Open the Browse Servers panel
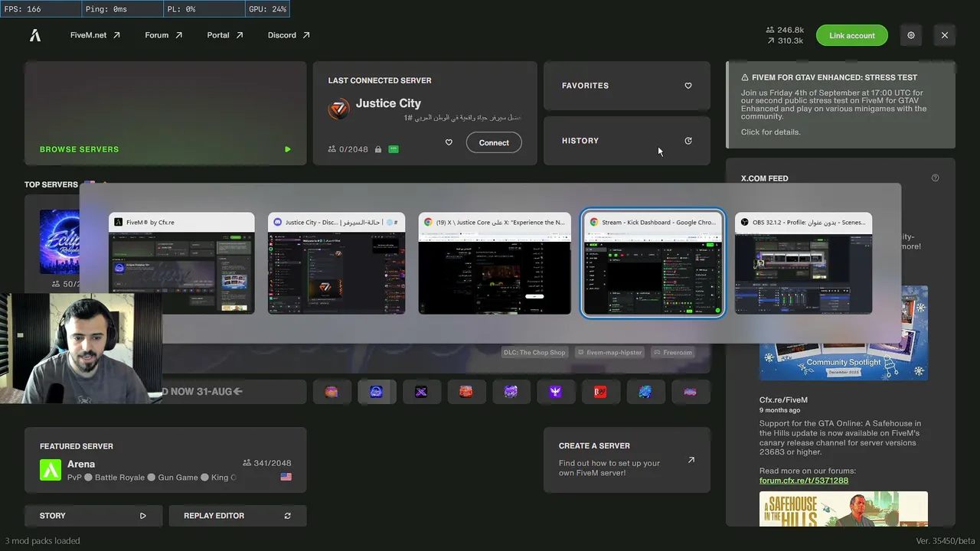This screenshot has height=551, width=980. click(165, 113)
